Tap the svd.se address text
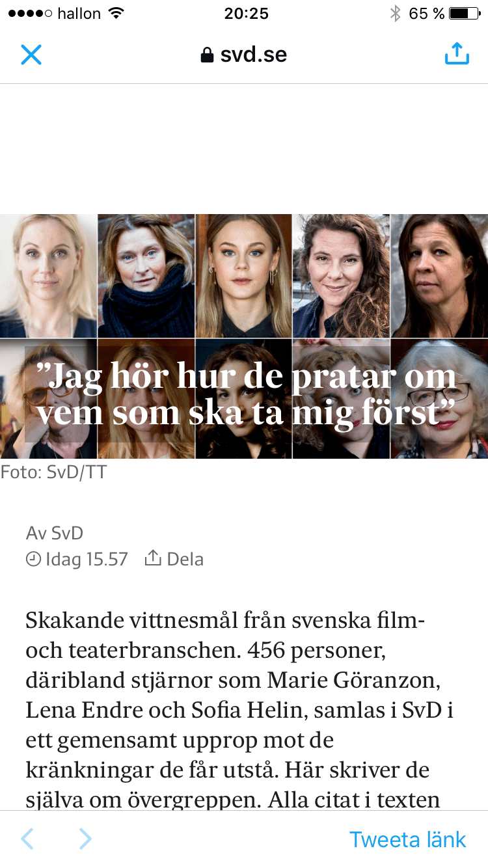The height and width of the screenshot is (868, 488). (x=254, y=55)
